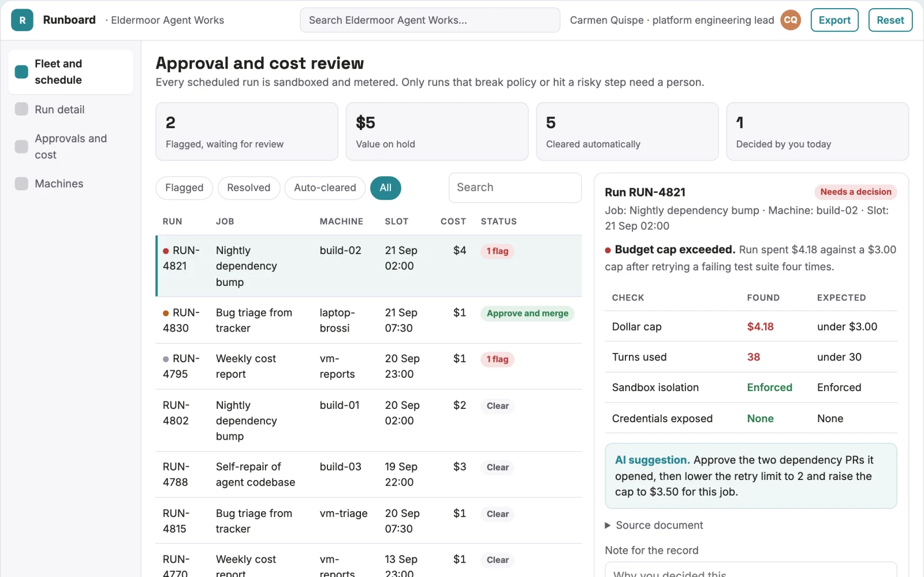Filter runs by Flagged
Image resolution: width=924 pixels, height=577 pixels.
[x=184, y=188]
